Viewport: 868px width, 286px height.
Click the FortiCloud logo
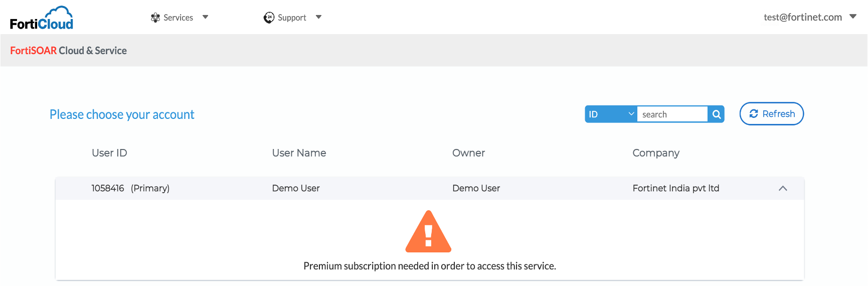coord(42,18)
